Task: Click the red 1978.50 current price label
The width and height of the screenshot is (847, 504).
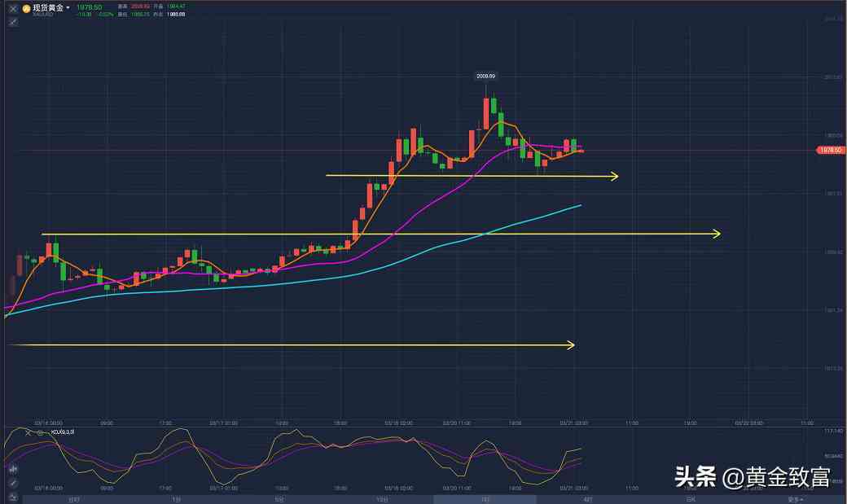Action: coord(829,150)
